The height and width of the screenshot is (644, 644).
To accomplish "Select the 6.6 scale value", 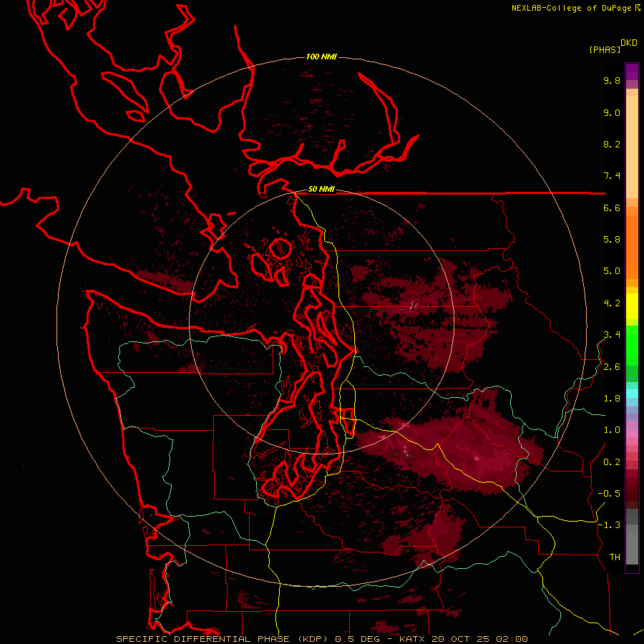I will point(612,208).
